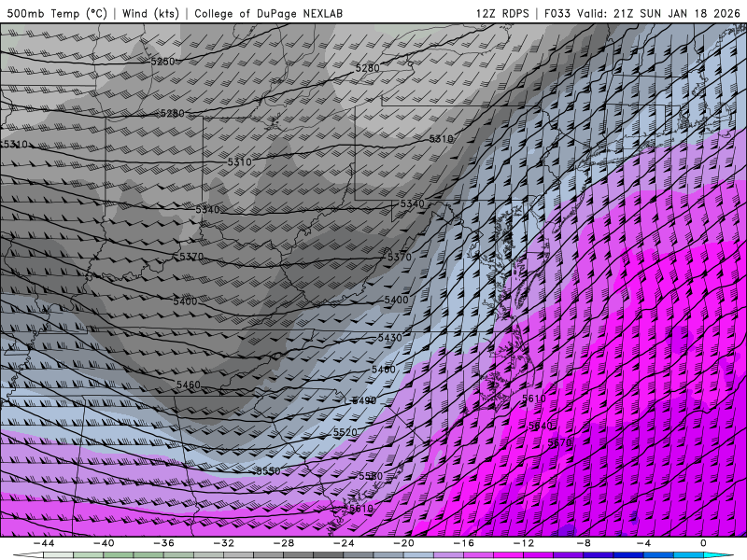747x560 pixels.
Task: Click the 5430 height contour label
Action: (389, 338)
